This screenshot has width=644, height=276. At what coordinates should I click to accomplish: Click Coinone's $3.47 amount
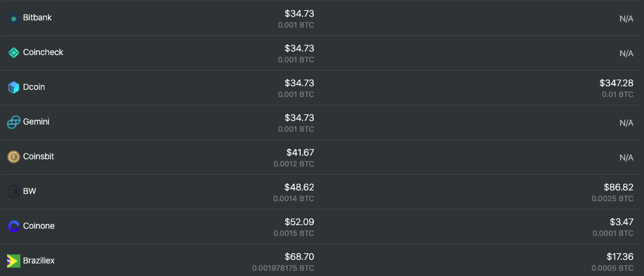pos(621,222)
